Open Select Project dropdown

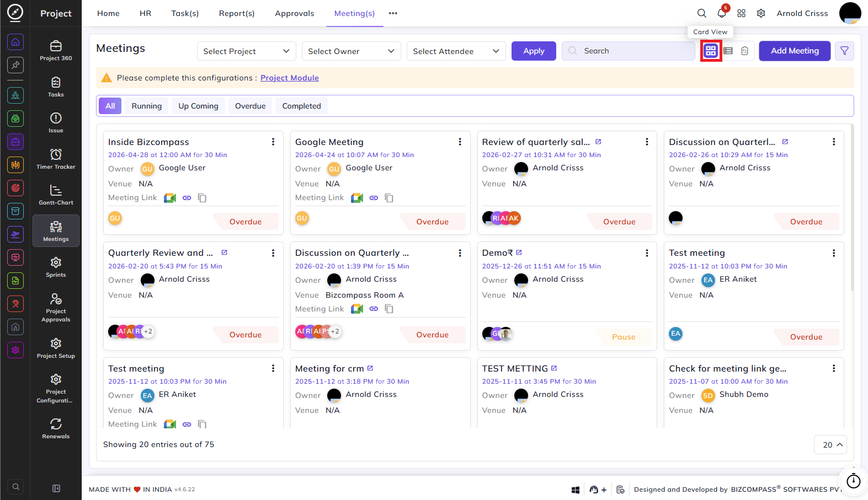coord(246,51)
